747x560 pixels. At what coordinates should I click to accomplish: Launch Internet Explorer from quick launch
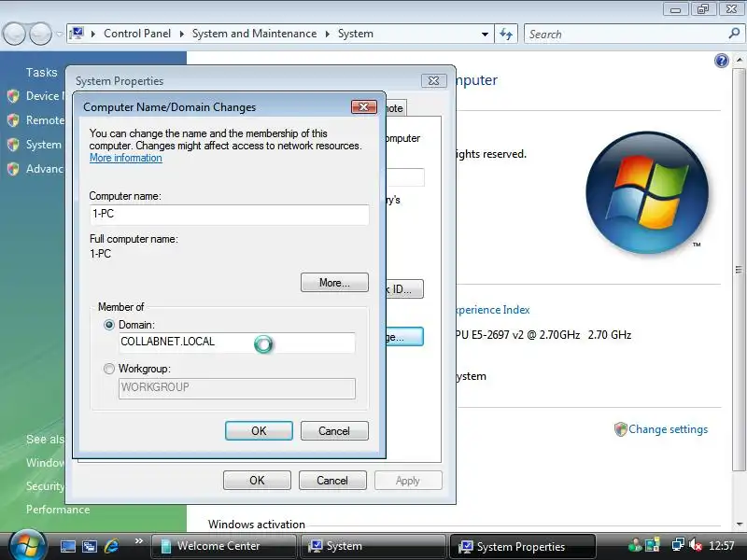(111, 546)
